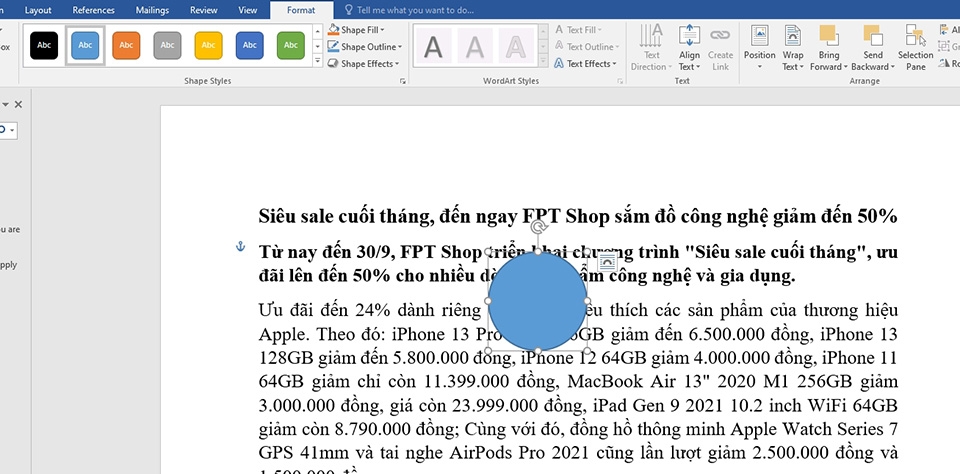
Task: Click the anchor icon in left margin
Action: click(x=241, y=246)
